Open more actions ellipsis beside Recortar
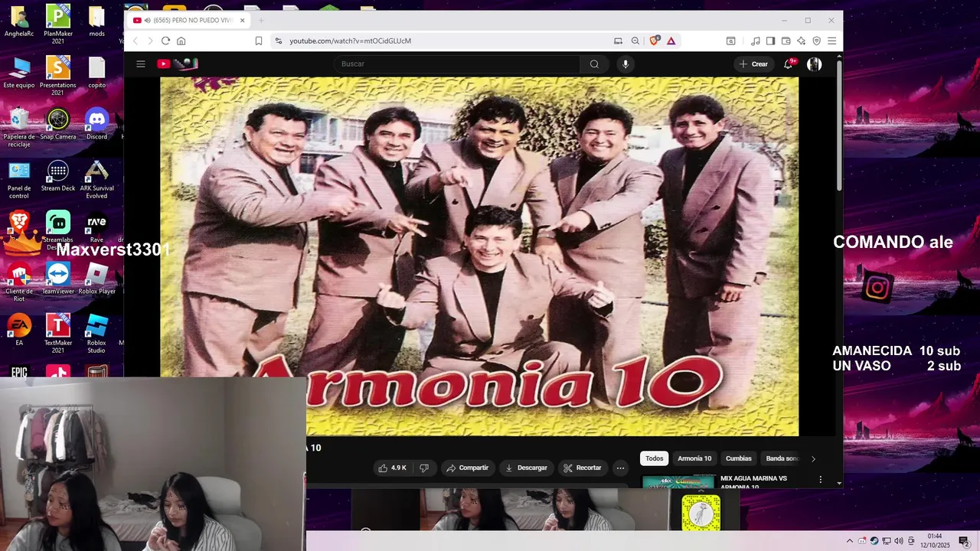980x551 pixels. click(620, 468)
